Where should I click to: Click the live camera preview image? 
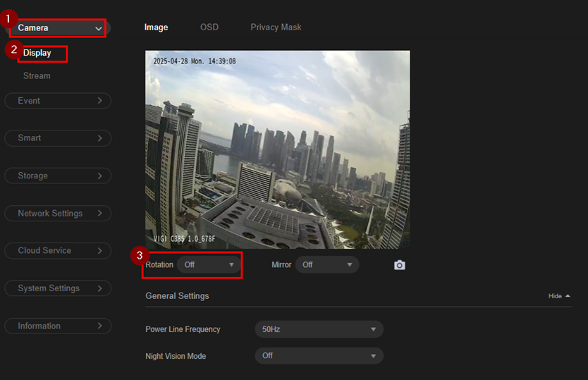[x=277, y=149]
